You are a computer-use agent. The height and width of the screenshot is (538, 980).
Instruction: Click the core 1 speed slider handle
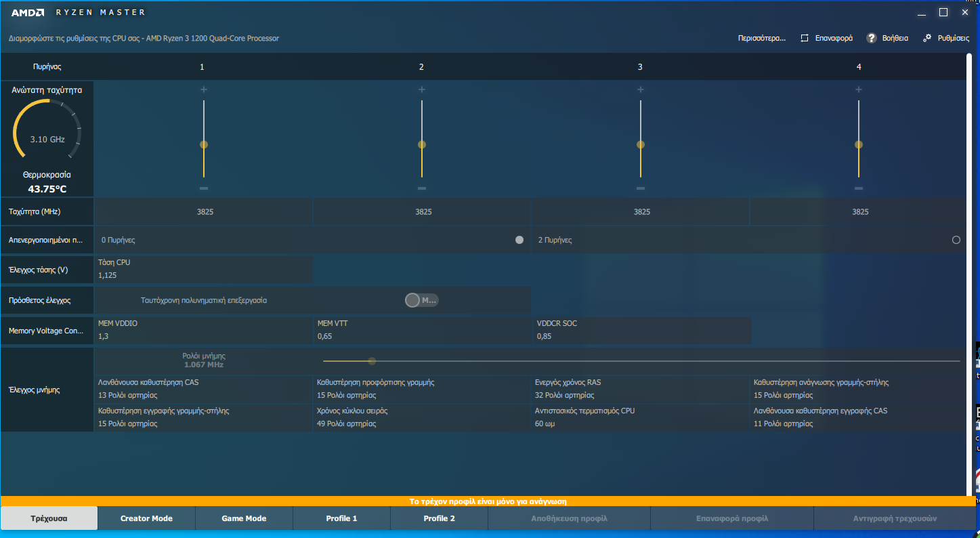pyautogui.click(x=203, y=144)
